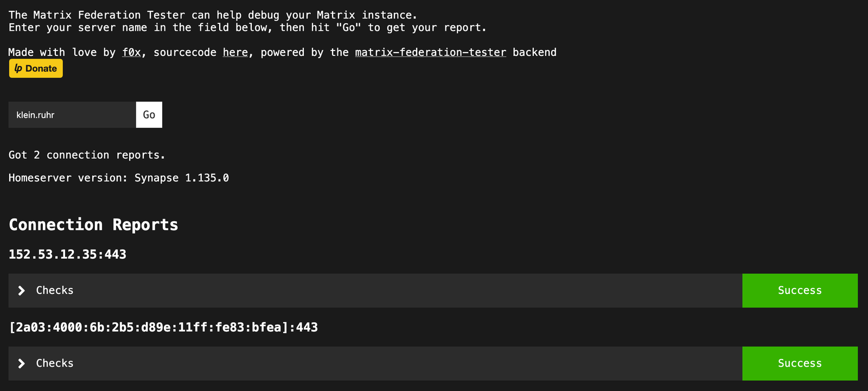Screen dimensions: 868x391
Task: Focus the server name field containing klein.ruhr
Action: [72, 115]
